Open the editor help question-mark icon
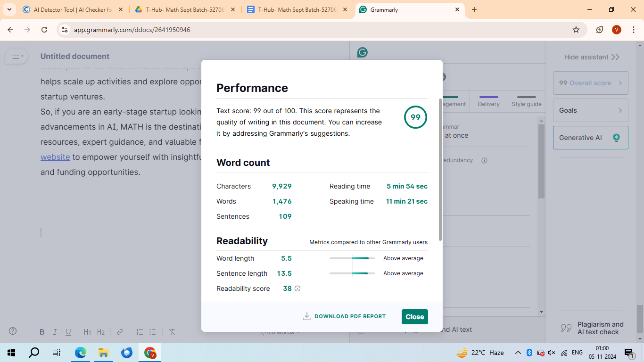Viewport: 644px width, 362px height. [13, 331]
